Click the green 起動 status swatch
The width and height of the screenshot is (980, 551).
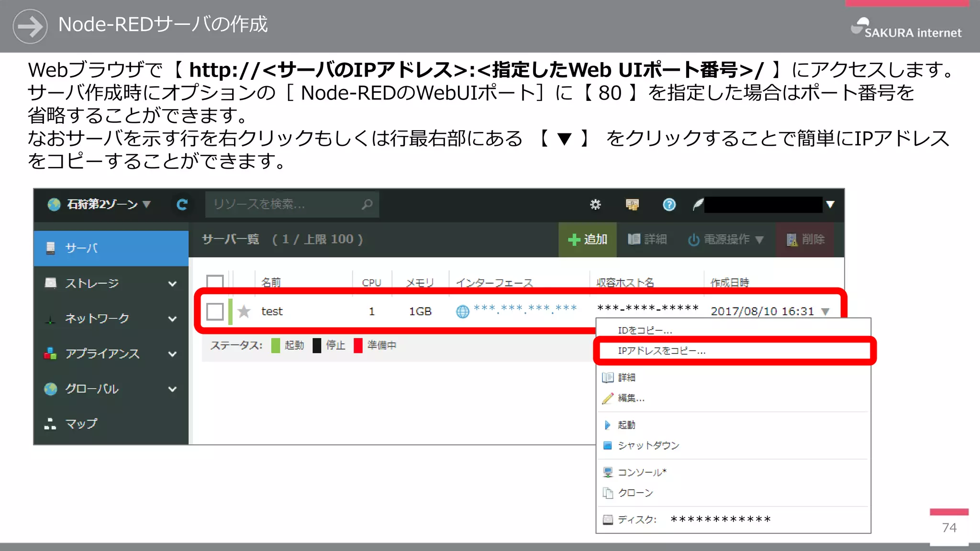point(276,346)
